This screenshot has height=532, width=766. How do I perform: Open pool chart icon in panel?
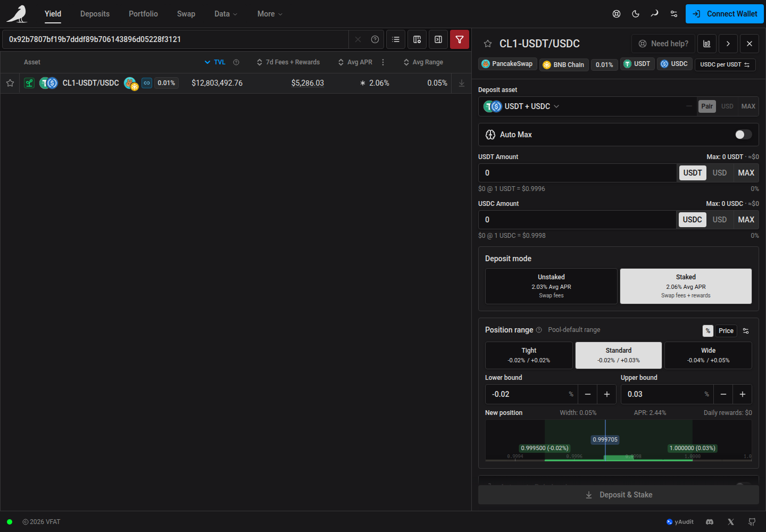coord(707,44)
